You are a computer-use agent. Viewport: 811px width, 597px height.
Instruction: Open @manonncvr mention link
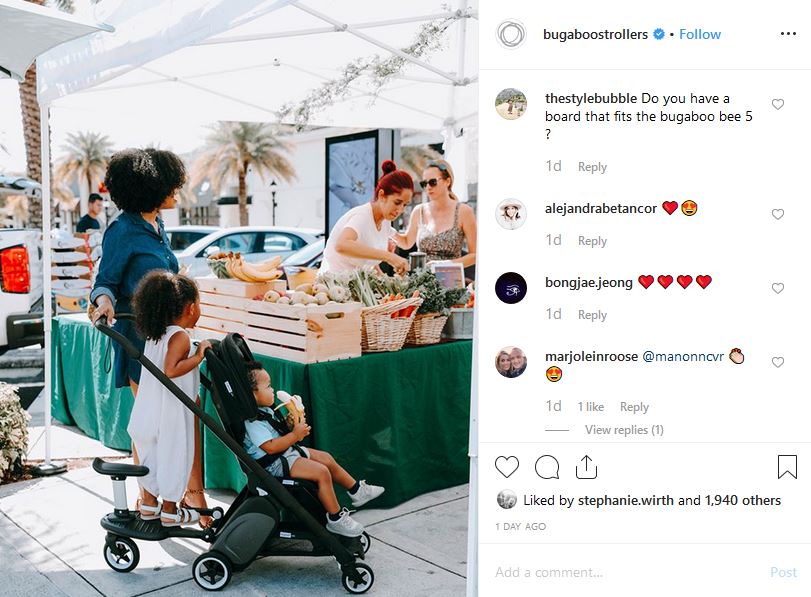[x=683, y=356]
